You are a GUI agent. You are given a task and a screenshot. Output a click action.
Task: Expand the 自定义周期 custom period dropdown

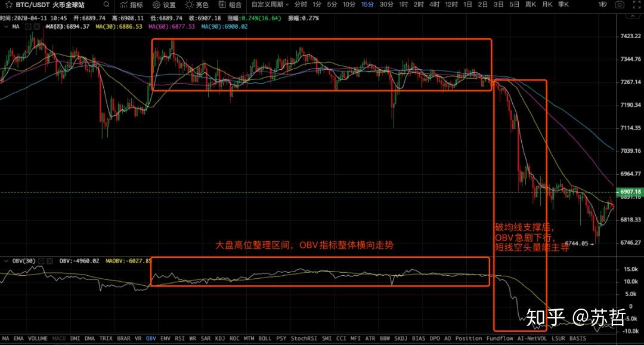click(270, 5)
